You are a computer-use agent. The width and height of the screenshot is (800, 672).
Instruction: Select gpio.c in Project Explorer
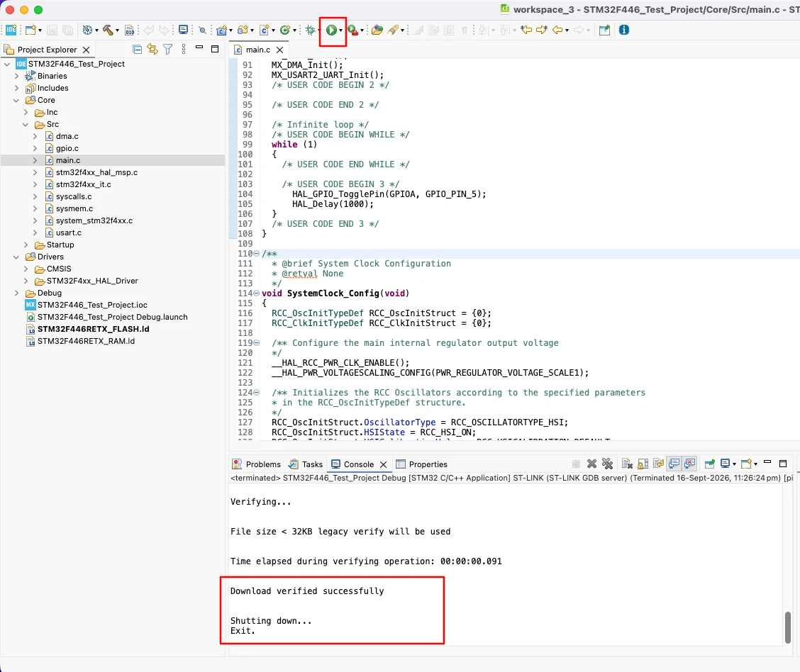67,148
